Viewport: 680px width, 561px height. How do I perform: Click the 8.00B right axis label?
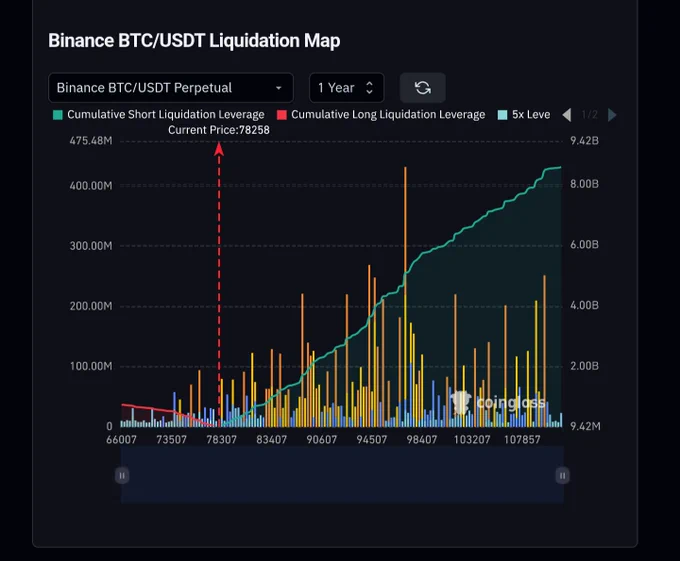[584, 184]
